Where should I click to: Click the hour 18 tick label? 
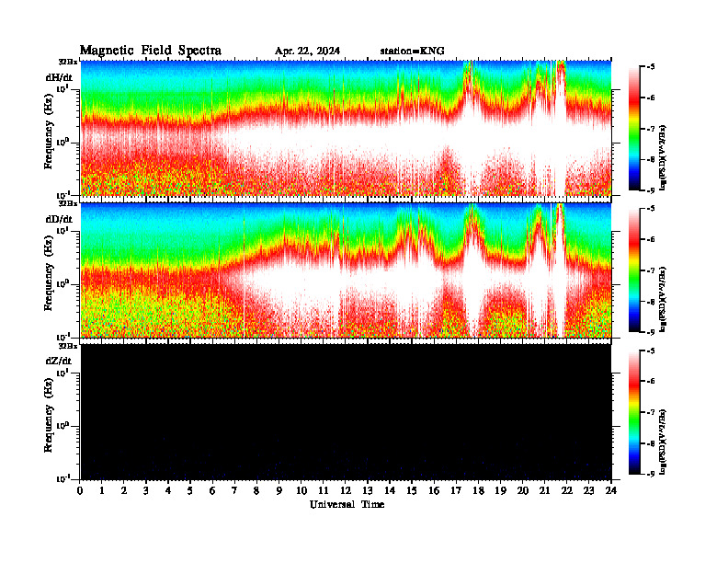point(478,491)
